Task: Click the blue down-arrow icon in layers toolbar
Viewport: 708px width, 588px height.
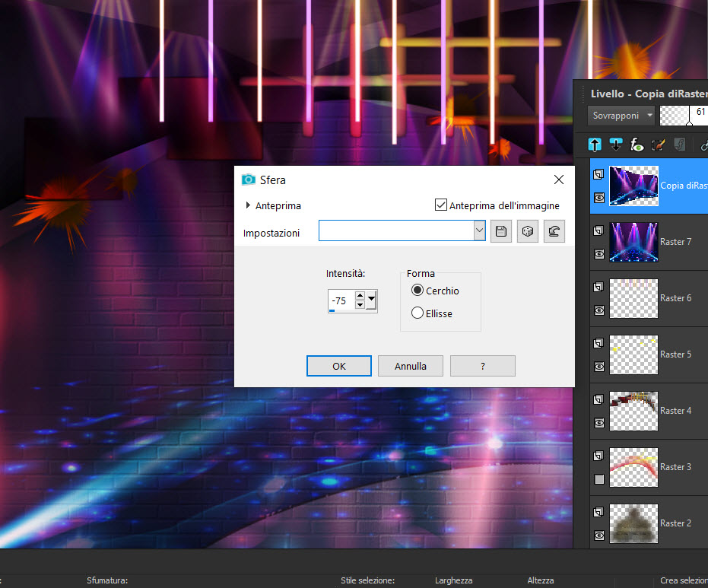Action: [615, 145]
